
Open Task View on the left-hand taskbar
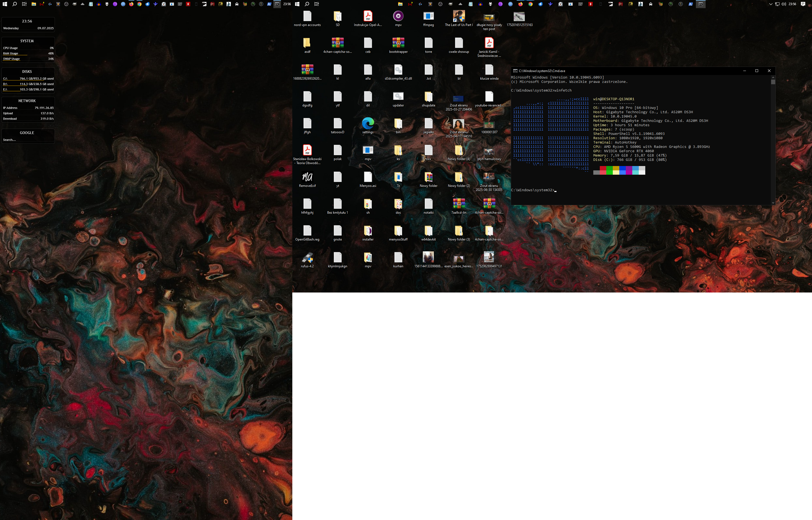point(24,4)
